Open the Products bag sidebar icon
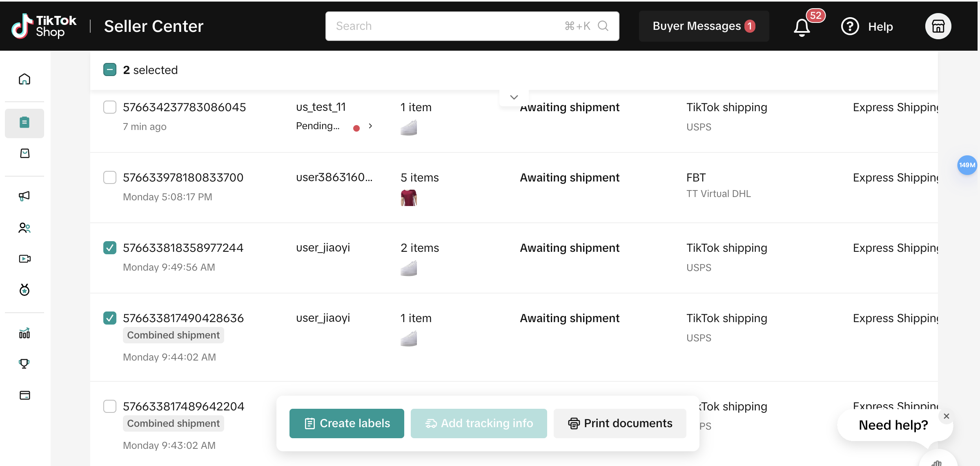The image size is (980, 466). click(x=24, y=153)
